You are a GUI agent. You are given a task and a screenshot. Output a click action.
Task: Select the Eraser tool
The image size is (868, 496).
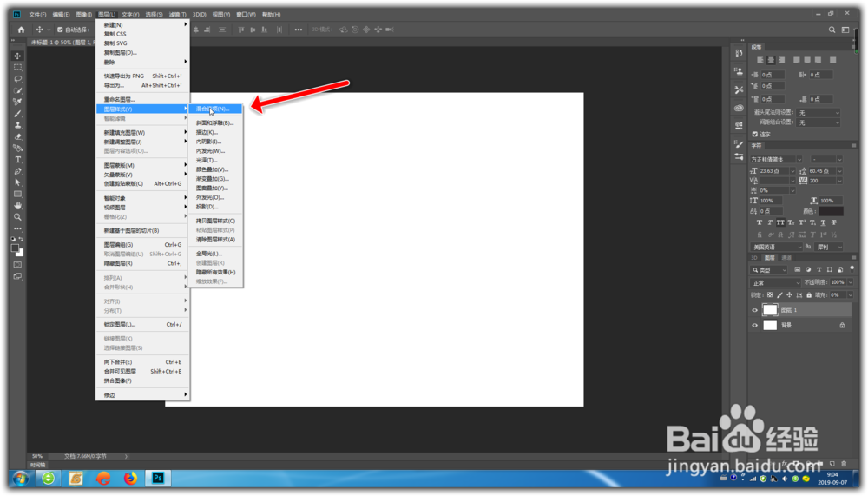click(x=17, y=137)
